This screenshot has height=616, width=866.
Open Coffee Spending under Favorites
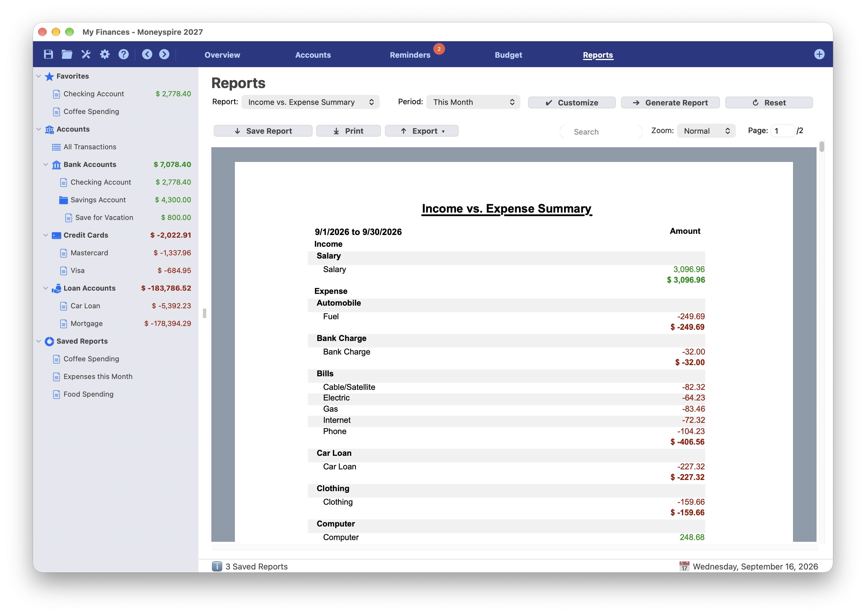(x=91, y=112)
